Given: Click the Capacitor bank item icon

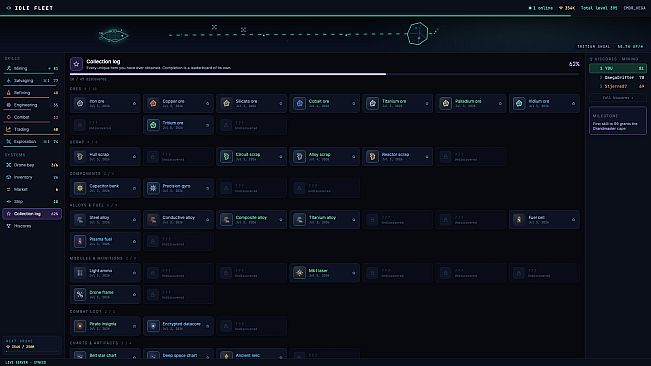Looking at the screenshot, I should [80, 188].
